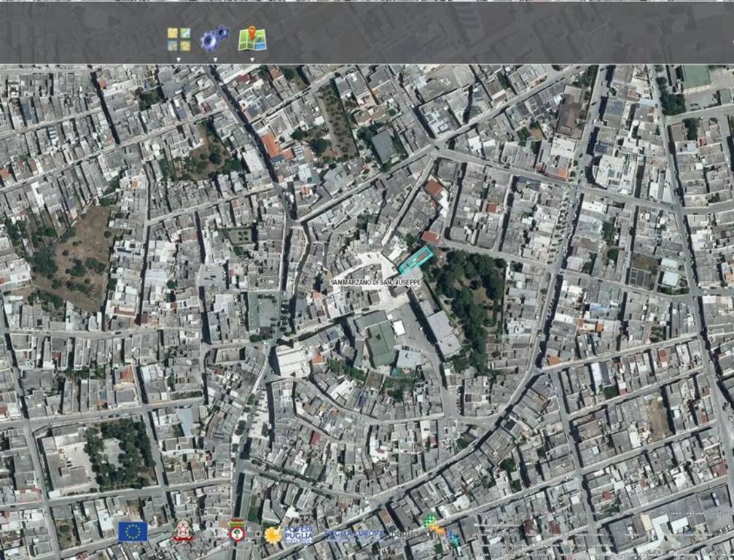Click the European Union flag logo
The image size is (734, 560).
133,532
